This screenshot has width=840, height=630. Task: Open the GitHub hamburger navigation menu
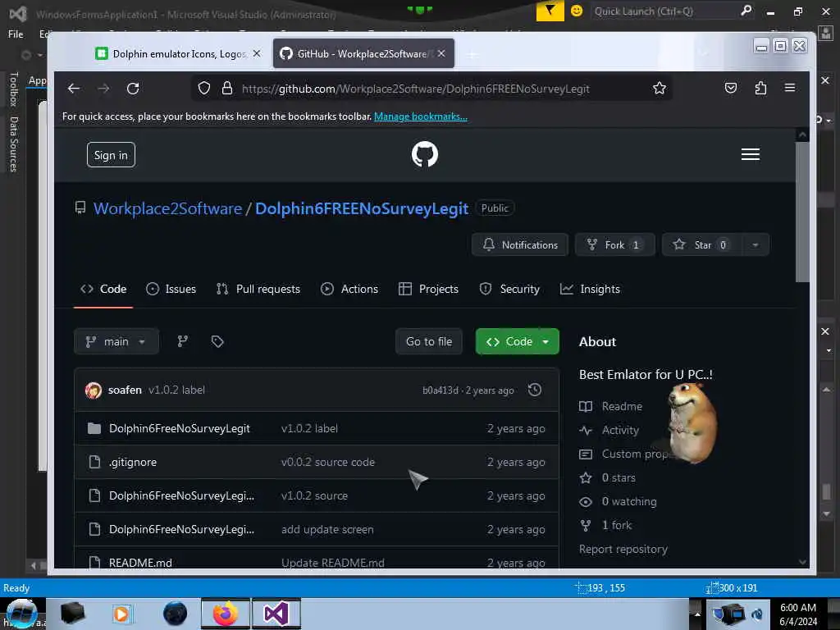click(x=750, y=154)
